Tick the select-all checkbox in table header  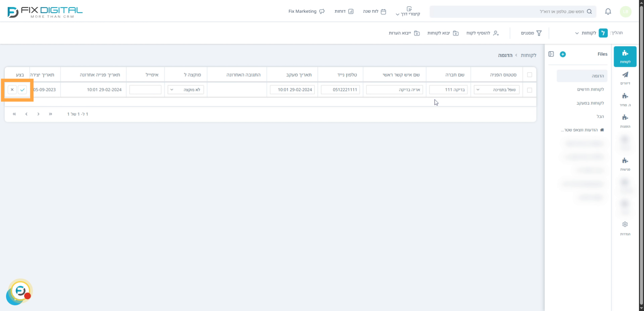(530, 75)
